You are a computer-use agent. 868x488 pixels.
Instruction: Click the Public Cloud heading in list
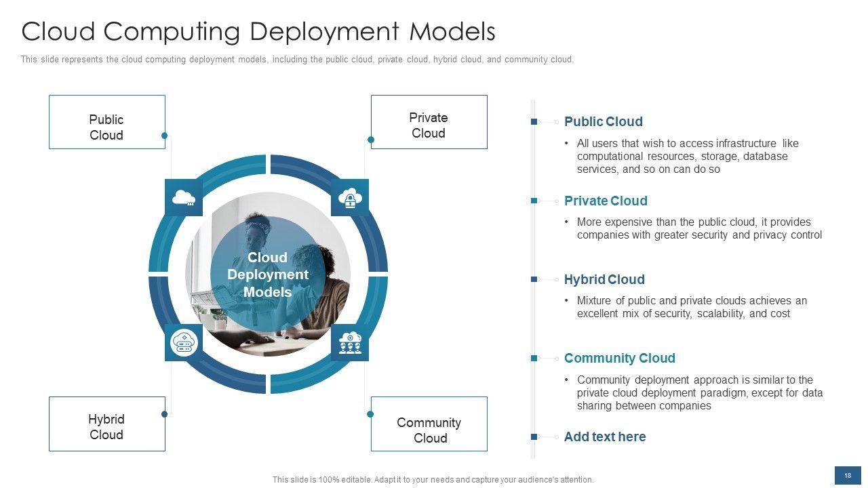(603, 122)
